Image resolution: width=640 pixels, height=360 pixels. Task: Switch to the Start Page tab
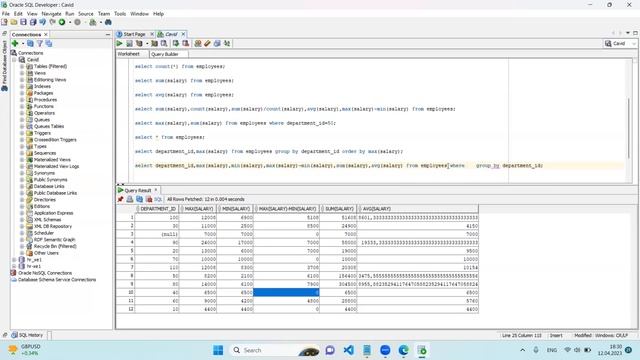[x=134, y=34]
